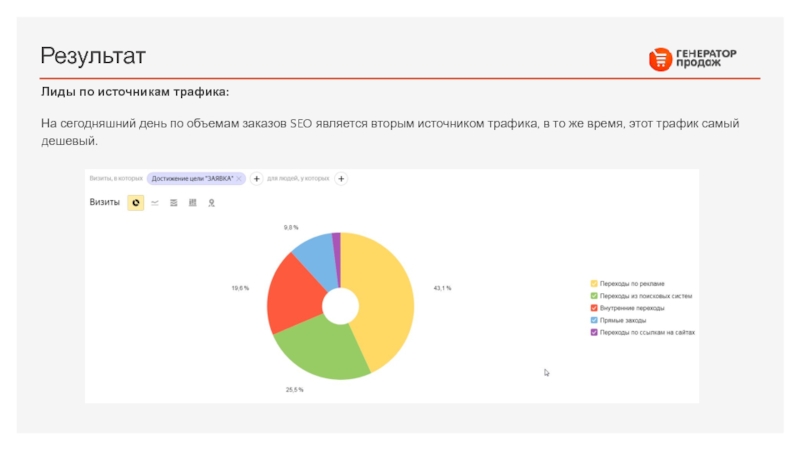Switch to the column chart view icon
The width and height of the screenshot is (800, 450).
[192, 202]
